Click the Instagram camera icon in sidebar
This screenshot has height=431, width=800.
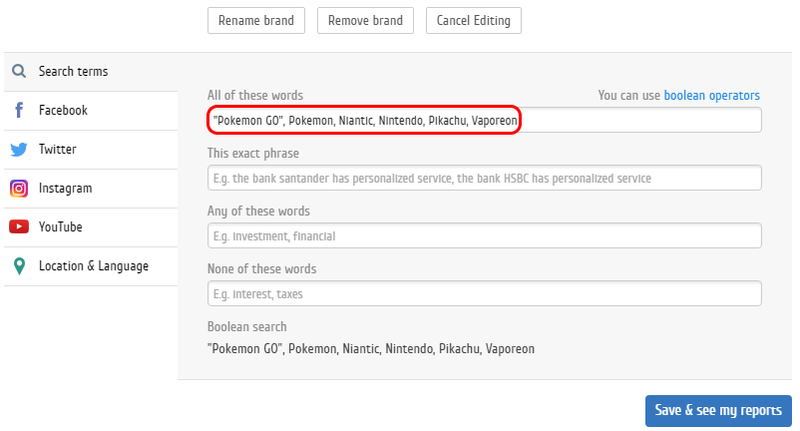[19, 189]
